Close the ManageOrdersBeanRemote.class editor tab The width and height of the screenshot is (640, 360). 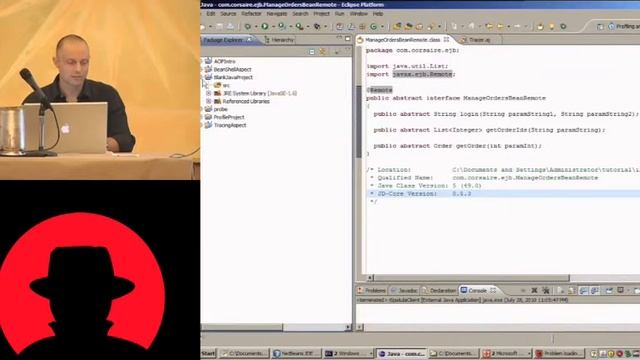pyautogui.click(x=446, y=40)
